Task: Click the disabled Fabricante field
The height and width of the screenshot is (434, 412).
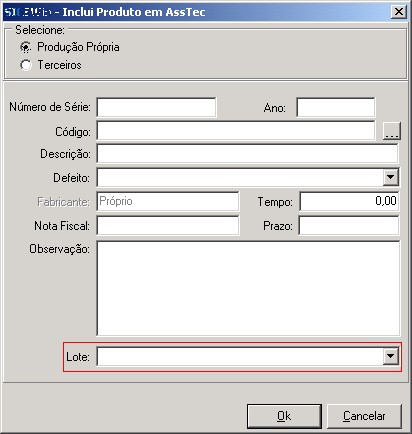Action: [168, 201]
